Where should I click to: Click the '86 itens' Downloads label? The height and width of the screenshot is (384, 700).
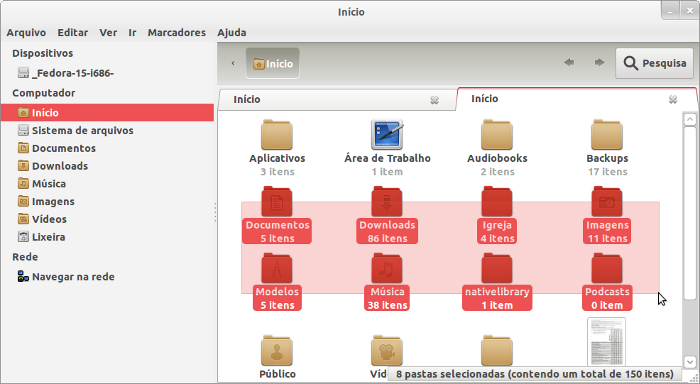click(x=387, y=238)
